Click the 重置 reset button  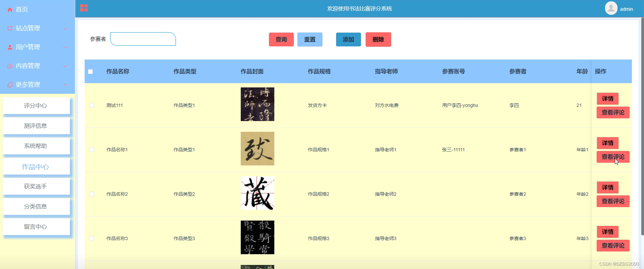(x=310, y=39)
